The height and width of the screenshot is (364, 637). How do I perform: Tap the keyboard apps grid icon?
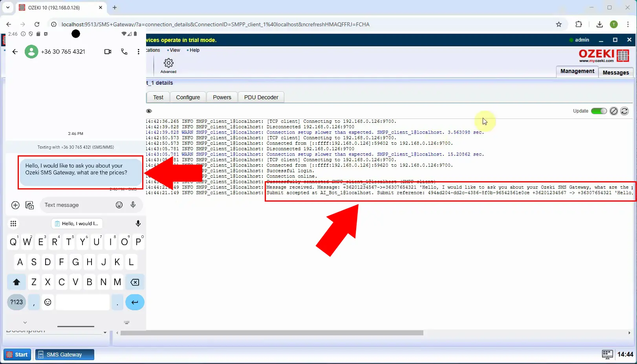[x=13, y=224]
